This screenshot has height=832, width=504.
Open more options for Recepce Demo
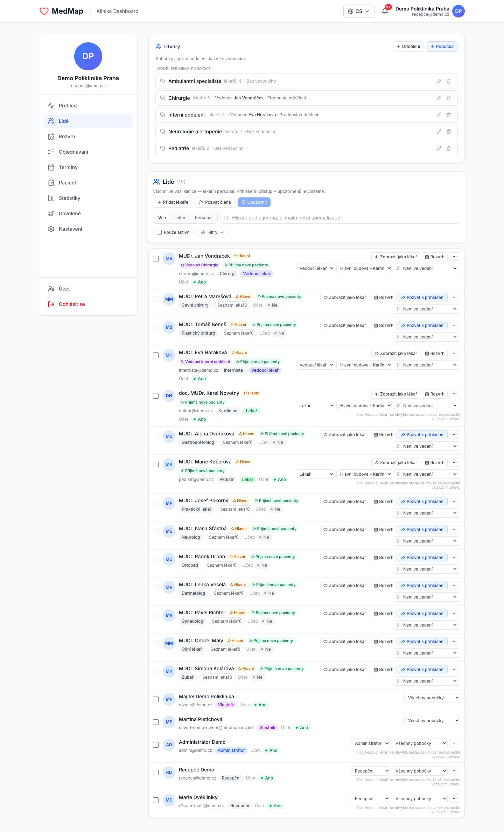455,770
